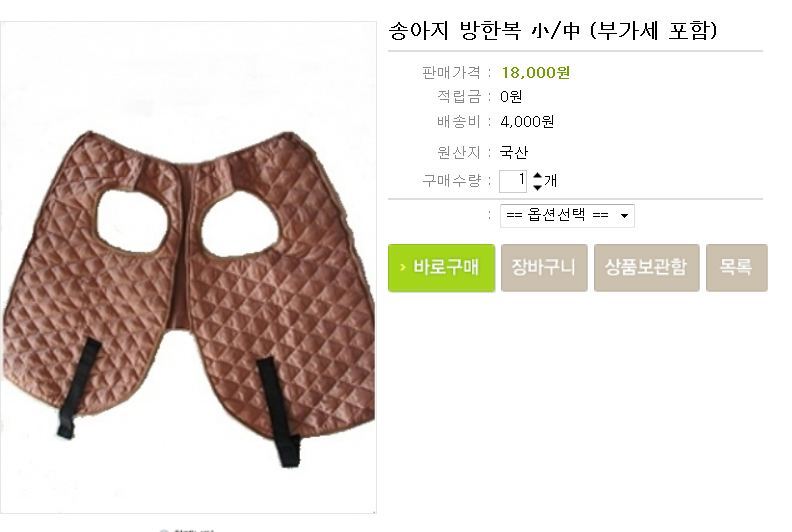Save product with the 상품보관함 button
The image size is (792, 532).
point(647,268)
